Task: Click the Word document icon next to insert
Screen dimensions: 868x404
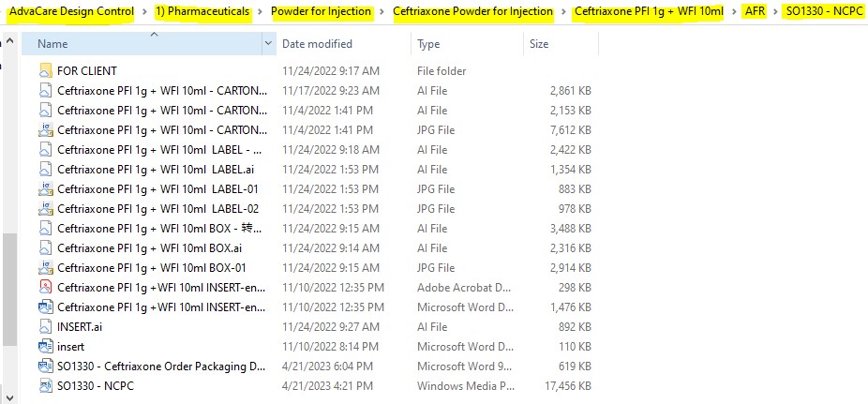Action: coord(45,347)
